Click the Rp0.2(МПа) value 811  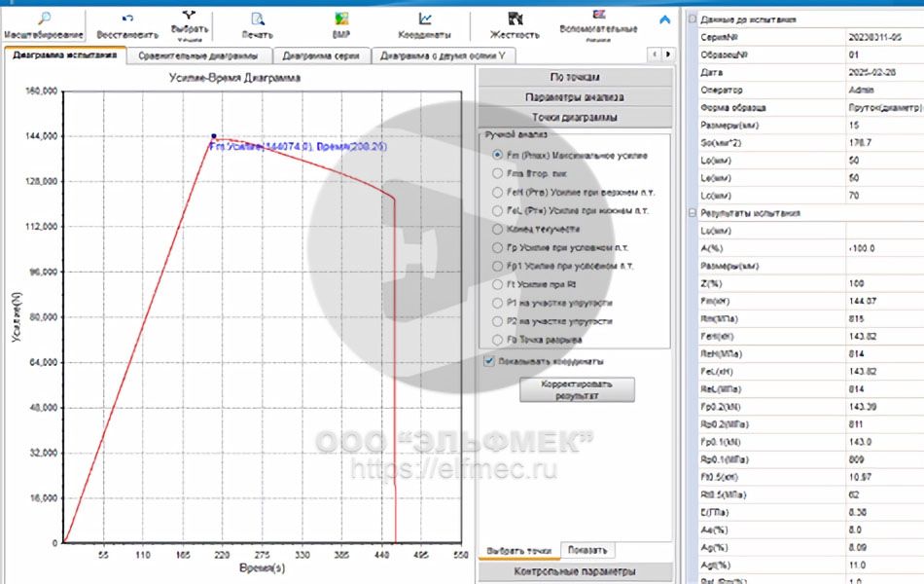coord(856,424)
